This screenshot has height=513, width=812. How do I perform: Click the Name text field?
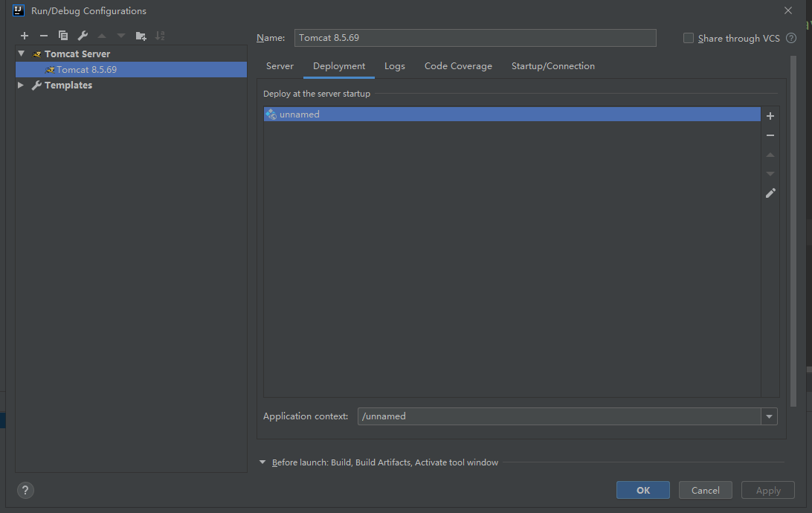(475, 38)
